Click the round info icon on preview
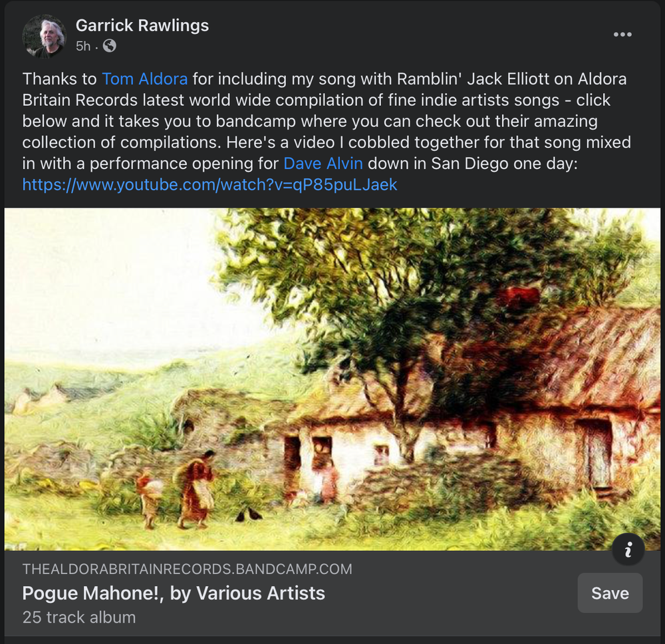The width and height of the screenshot is (665, 644). [628, 550]
